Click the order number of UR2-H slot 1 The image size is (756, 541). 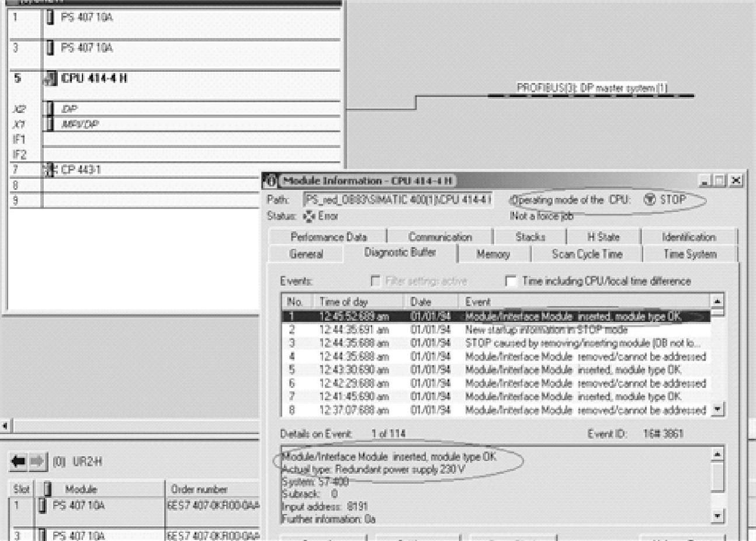click(214, 505)
